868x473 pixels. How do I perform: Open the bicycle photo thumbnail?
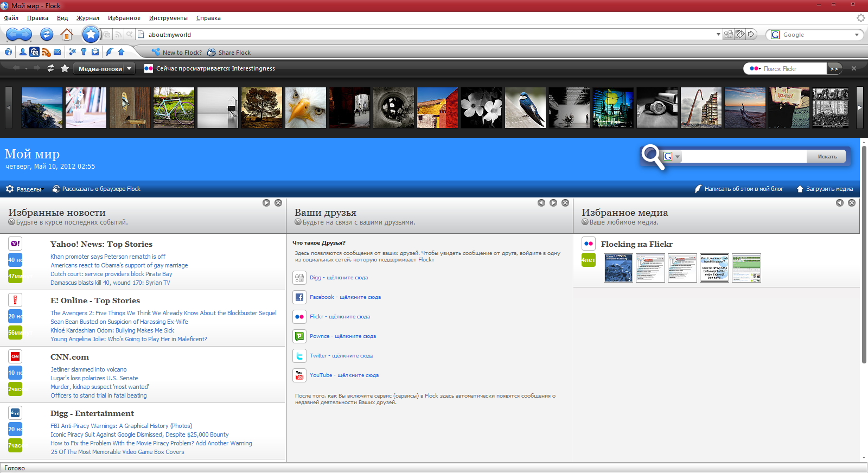point(174,108)
